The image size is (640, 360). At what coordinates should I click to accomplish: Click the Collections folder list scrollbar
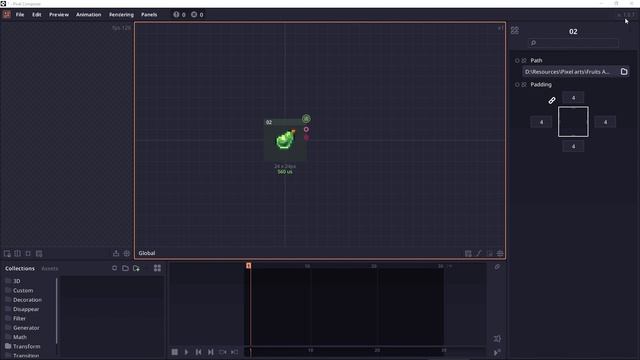click(x=57, y=310)
